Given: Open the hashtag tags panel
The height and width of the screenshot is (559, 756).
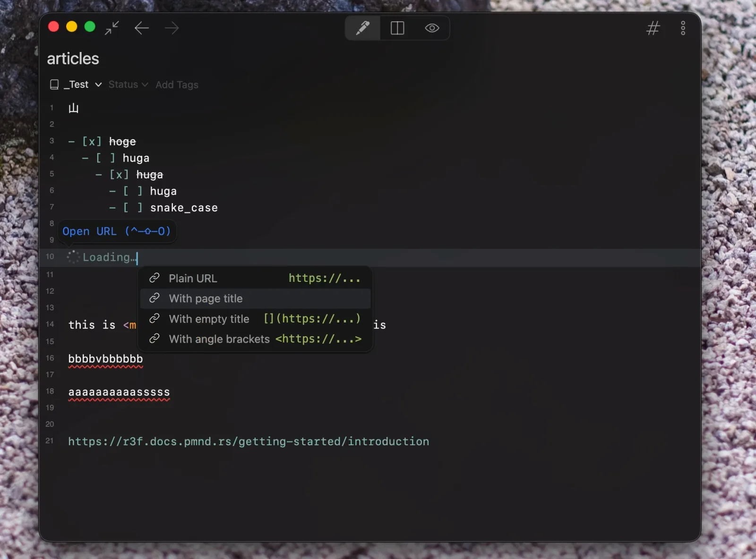Looking at the screenshot, I should (x=653, y=28).
